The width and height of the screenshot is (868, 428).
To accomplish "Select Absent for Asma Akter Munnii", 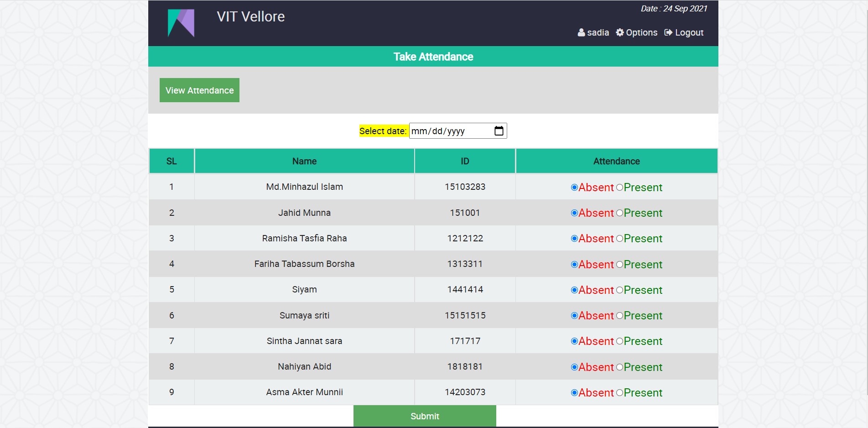I will [574, 393].
